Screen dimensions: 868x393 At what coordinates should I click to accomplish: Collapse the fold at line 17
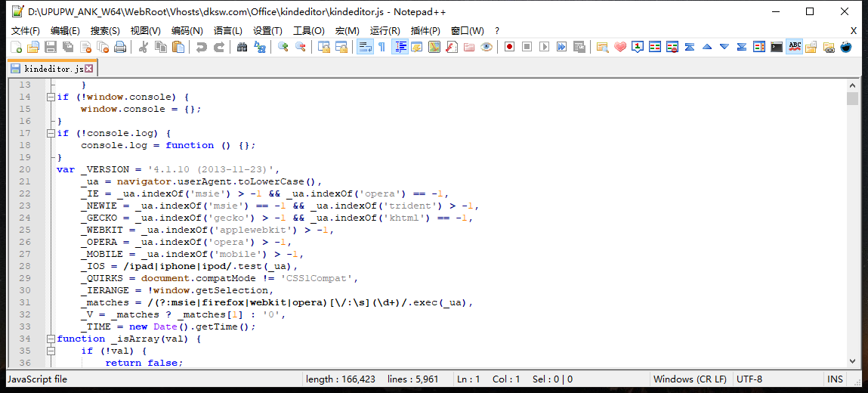coord(51,134)
